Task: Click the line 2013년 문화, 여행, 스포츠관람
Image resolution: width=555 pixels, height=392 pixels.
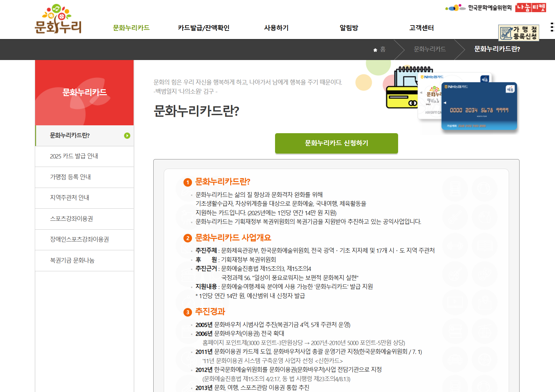Action: click(x=252, y=388)
